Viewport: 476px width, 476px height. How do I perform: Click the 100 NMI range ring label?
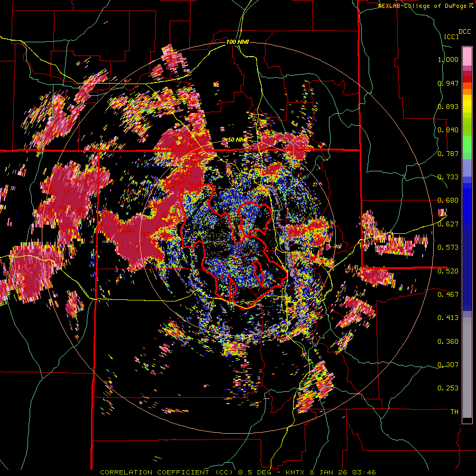237,42
